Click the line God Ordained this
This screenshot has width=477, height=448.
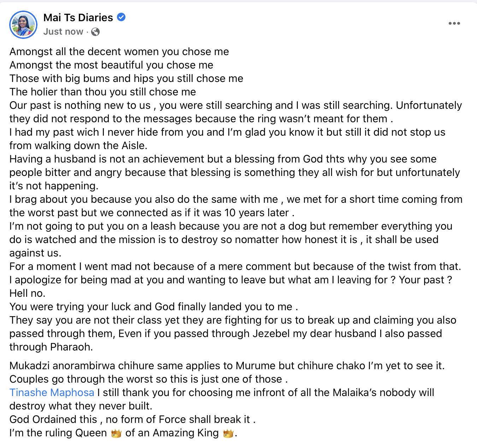(x=132, y=419)
